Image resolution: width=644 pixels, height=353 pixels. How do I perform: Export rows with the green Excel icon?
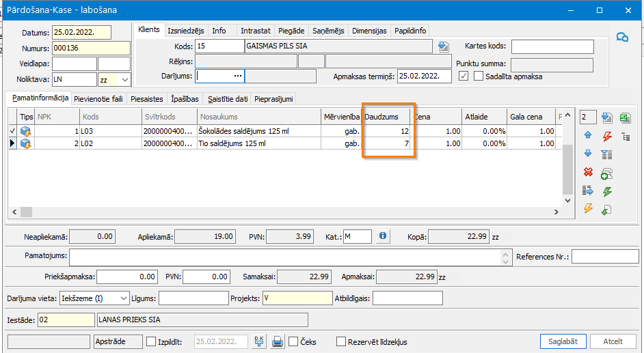625,117
